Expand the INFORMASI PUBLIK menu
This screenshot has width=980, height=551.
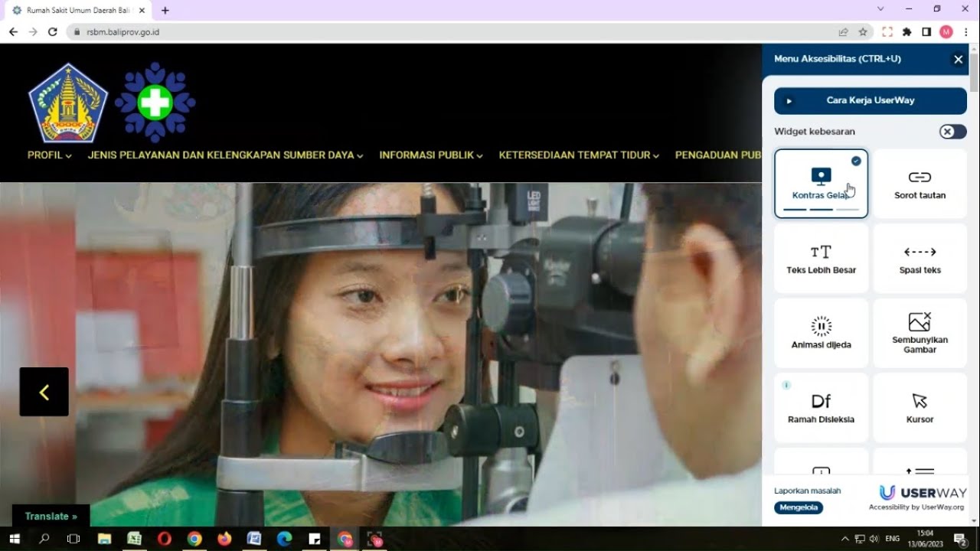[431, 155]
